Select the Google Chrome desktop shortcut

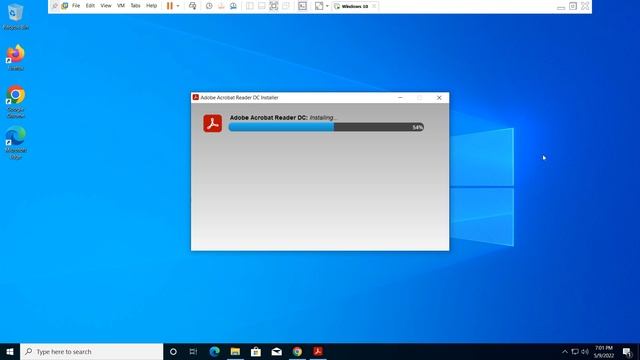point(16,102)
